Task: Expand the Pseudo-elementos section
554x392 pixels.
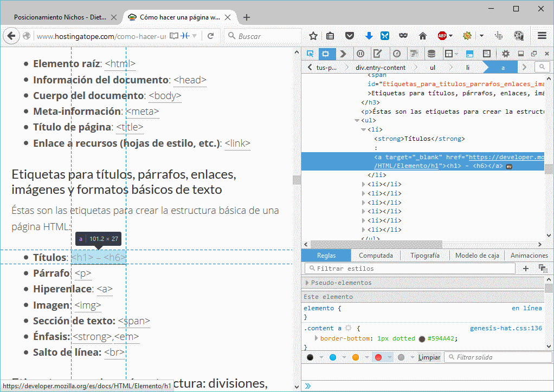Action: pyautogui.click(x=307, y=283)
